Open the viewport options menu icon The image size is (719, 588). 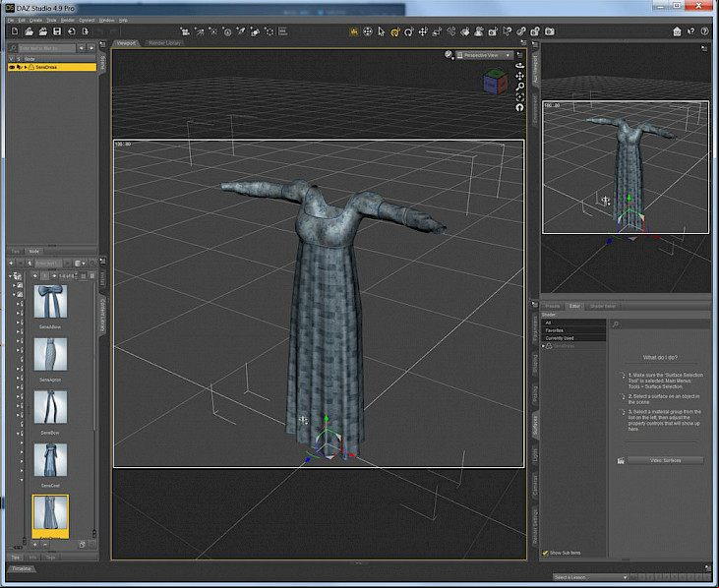[x=519, y=54]
